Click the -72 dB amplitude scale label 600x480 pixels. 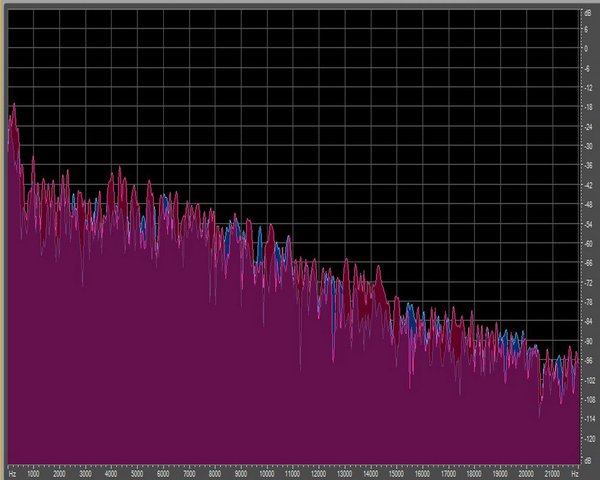coord(588,283)
